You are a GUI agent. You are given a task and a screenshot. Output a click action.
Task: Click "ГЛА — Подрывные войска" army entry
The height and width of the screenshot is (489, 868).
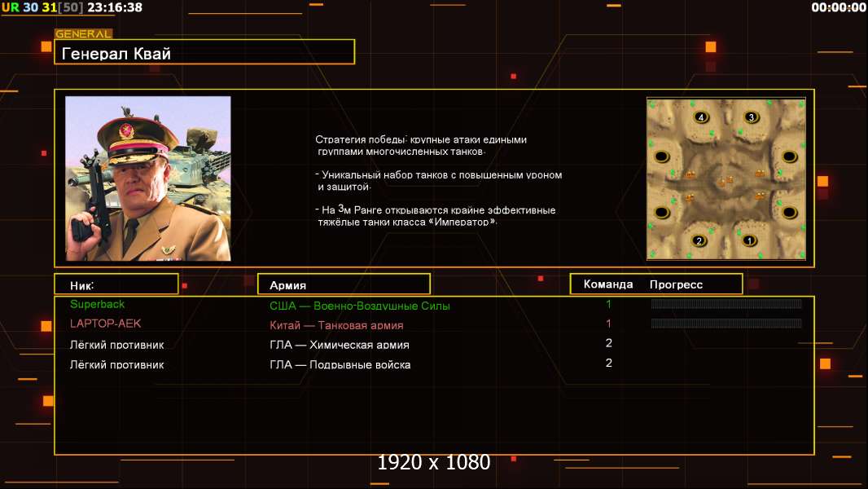[x=340, y=364]
